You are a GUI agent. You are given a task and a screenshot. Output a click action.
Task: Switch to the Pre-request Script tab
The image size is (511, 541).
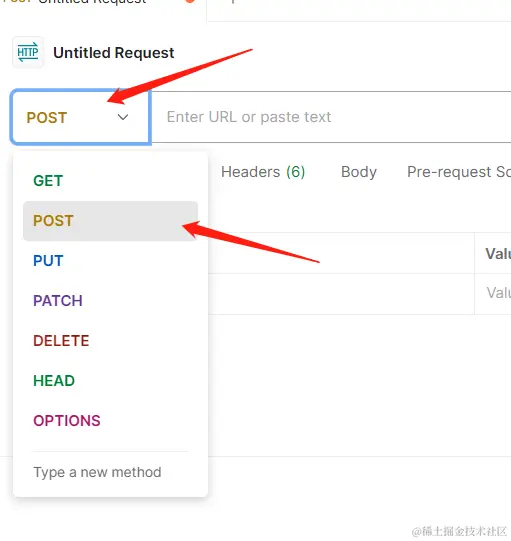point(459,172)
